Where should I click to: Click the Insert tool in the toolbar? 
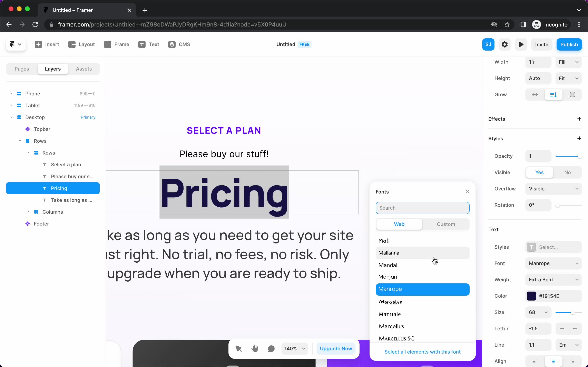coord(47,44)
